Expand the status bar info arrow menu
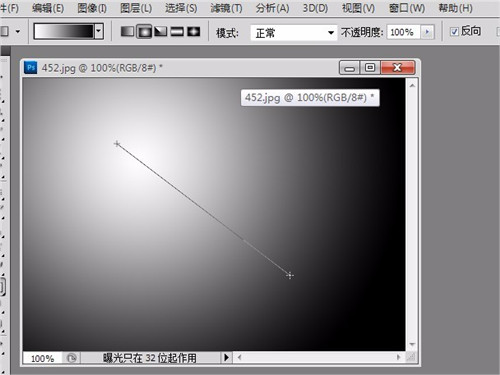500x375 pixels. tap(226, 358)
